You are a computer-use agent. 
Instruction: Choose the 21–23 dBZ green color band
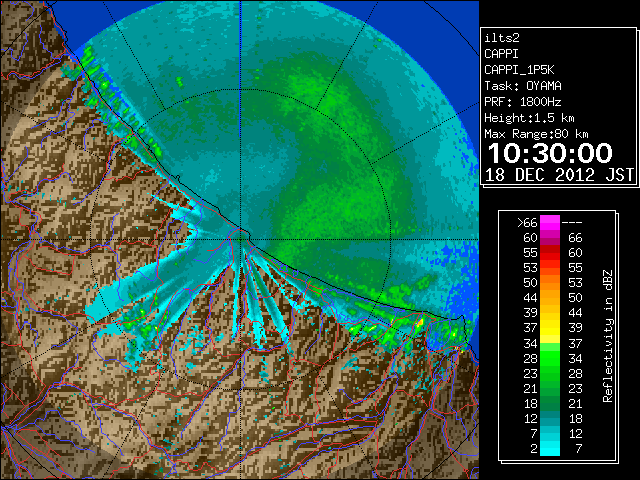point(550,388)
